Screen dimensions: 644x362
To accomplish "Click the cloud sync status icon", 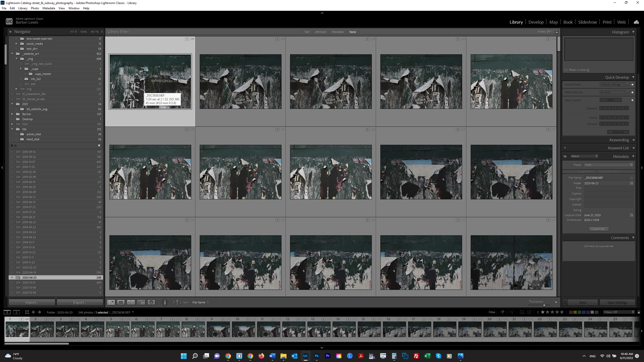I will pyautogui.click(x=636, y=22).
